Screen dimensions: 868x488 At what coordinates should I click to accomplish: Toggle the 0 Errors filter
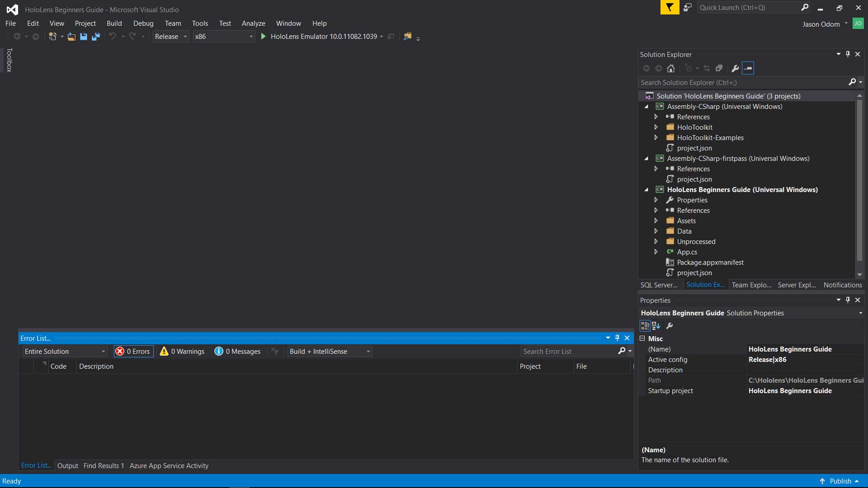tap(133, 352)
